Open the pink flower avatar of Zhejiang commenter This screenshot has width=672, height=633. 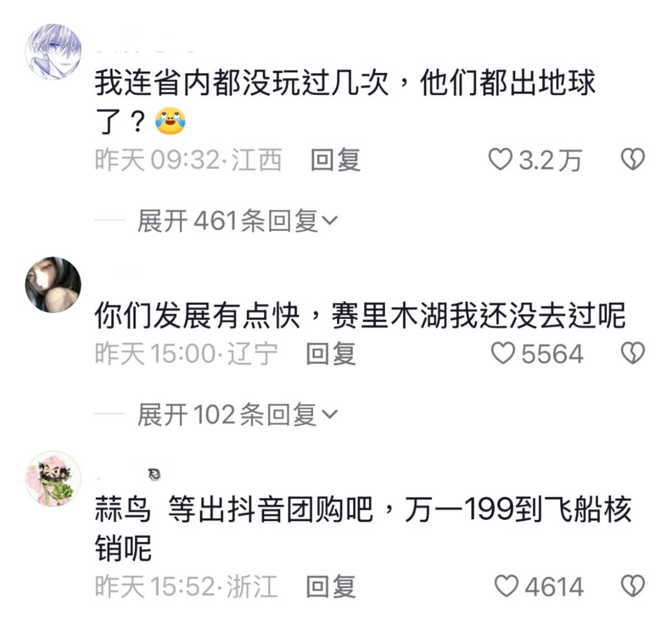53,478
